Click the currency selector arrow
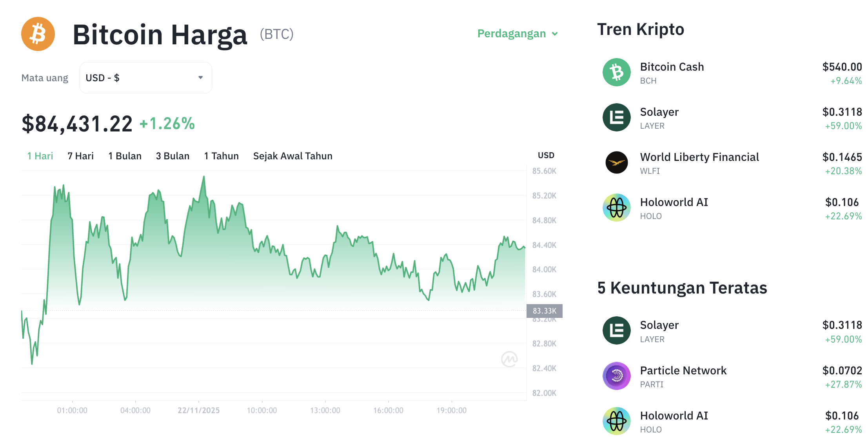868x445 pixels. [200, 77]
